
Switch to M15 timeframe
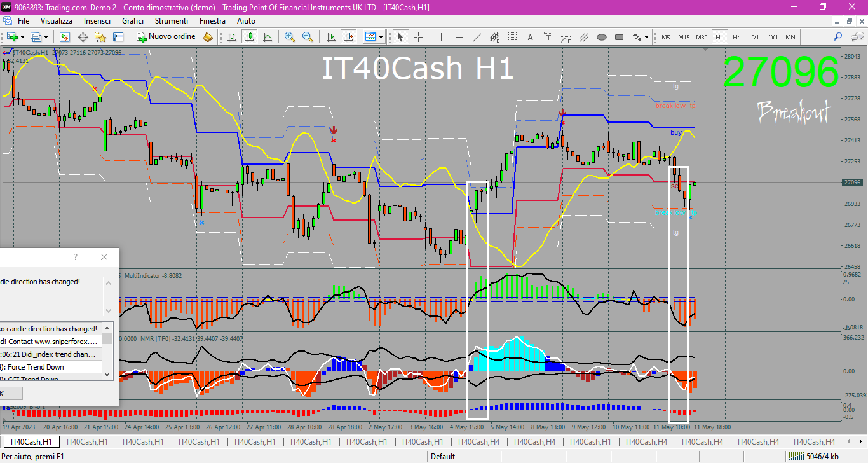684,37
